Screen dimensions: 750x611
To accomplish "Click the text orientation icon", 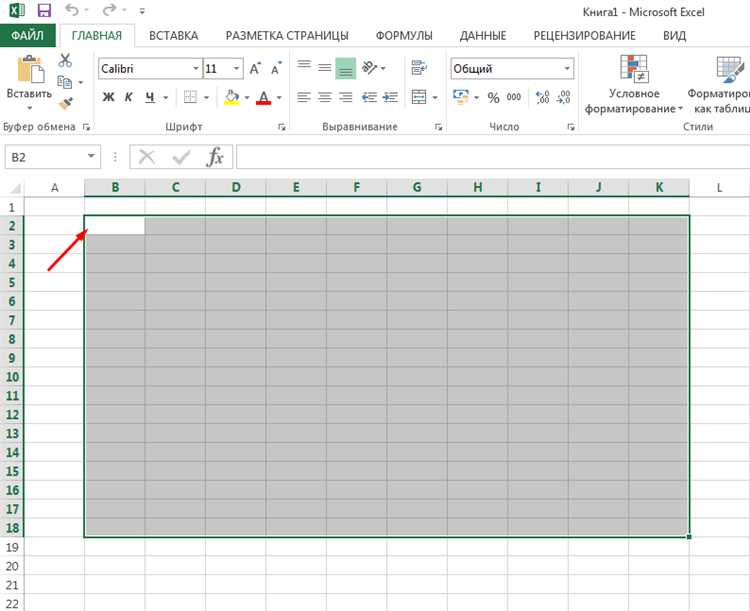I will tap(369, 67).
